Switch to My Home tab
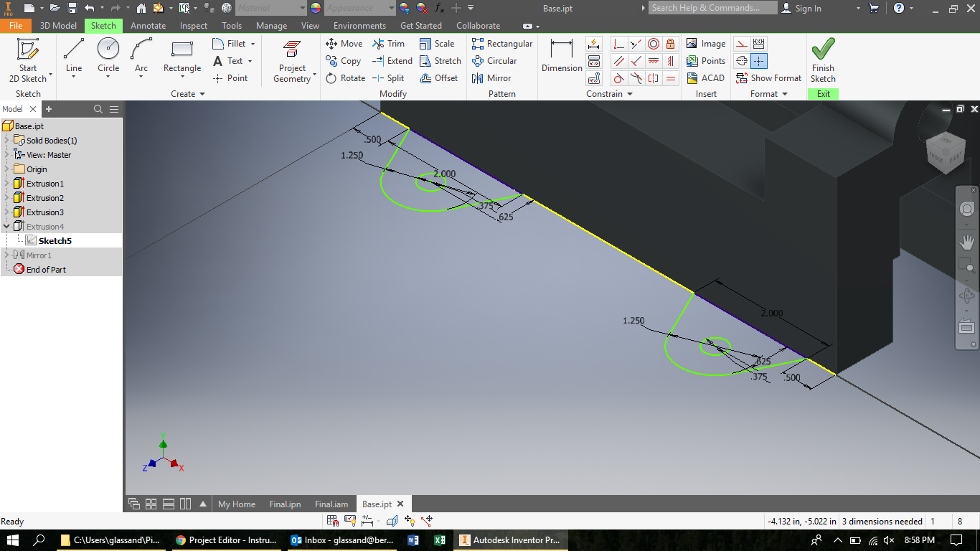Screen dimensions: 980x551 237,504
